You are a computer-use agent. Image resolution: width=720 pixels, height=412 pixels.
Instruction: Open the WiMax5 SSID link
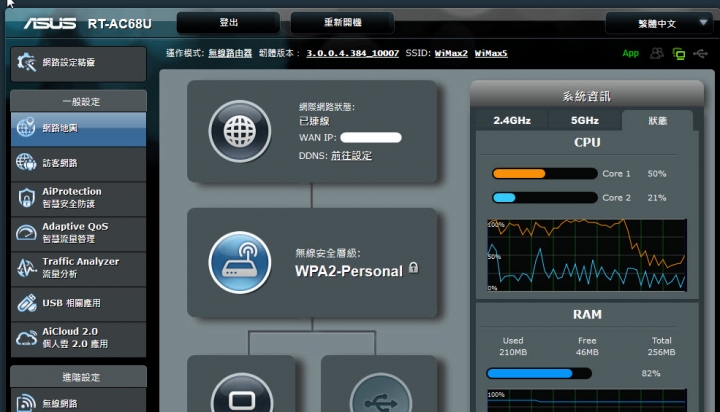(491, 53)
